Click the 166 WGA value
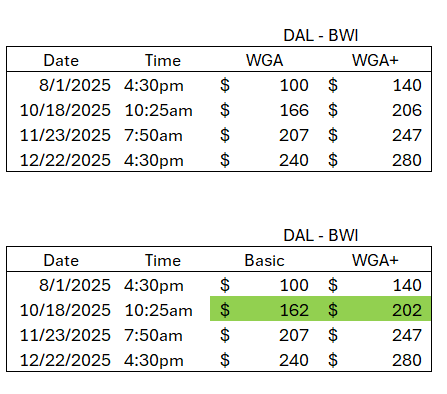Image resolution: width=447 pixels, height=394 pixels. [294, 110]
